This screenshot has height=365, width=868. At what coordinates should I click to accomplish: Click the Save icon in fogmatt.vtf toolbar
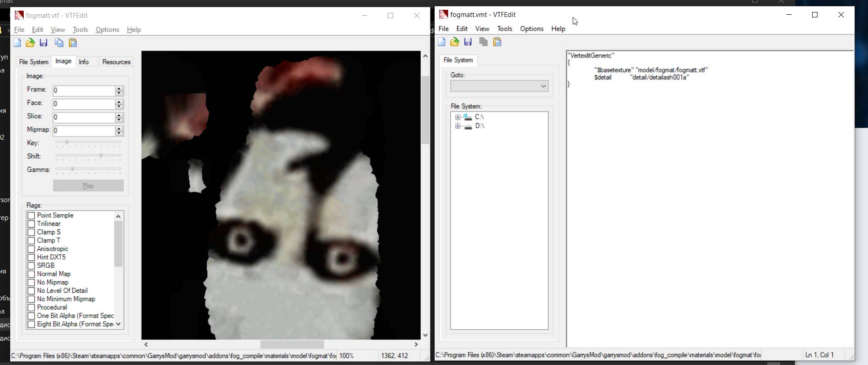point(43,43)
